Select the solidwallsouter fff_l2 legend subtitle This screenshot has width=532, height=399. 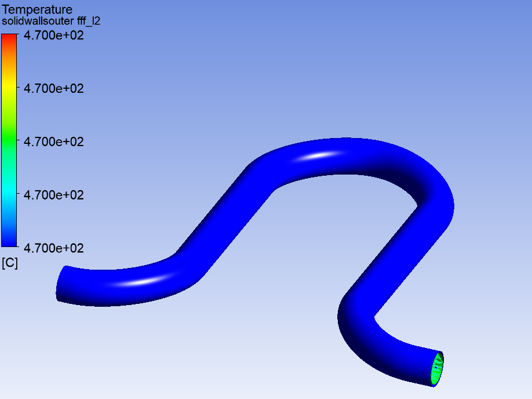51,21
